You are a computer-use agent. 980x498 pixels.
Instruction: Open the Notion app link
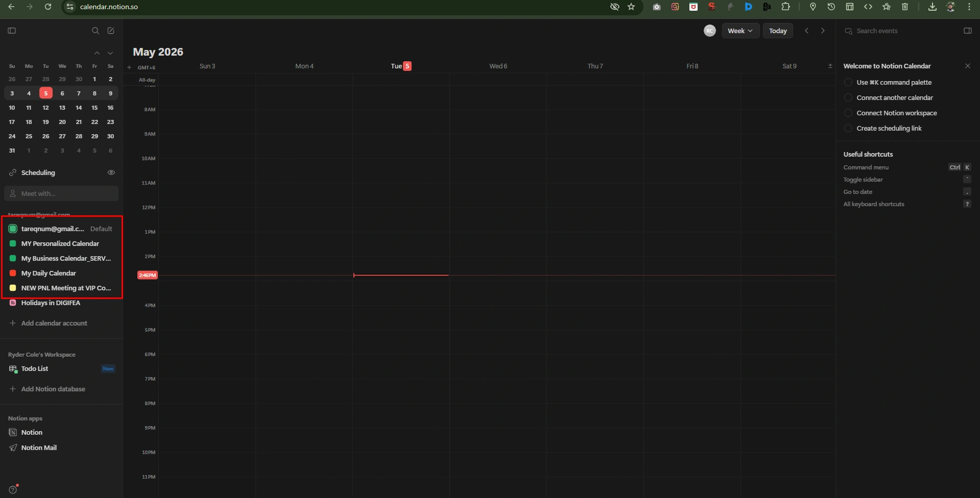point(32,432)
